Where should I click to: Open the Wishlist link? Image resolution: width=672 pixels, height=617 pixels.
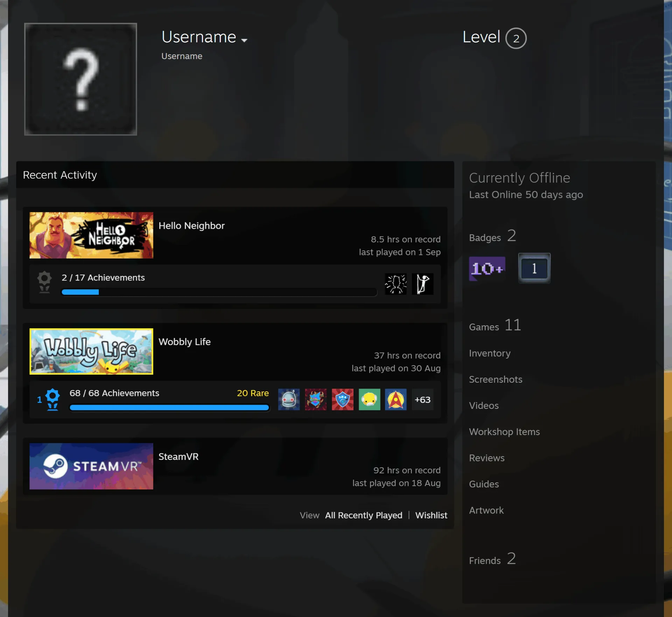coord(431,515)
